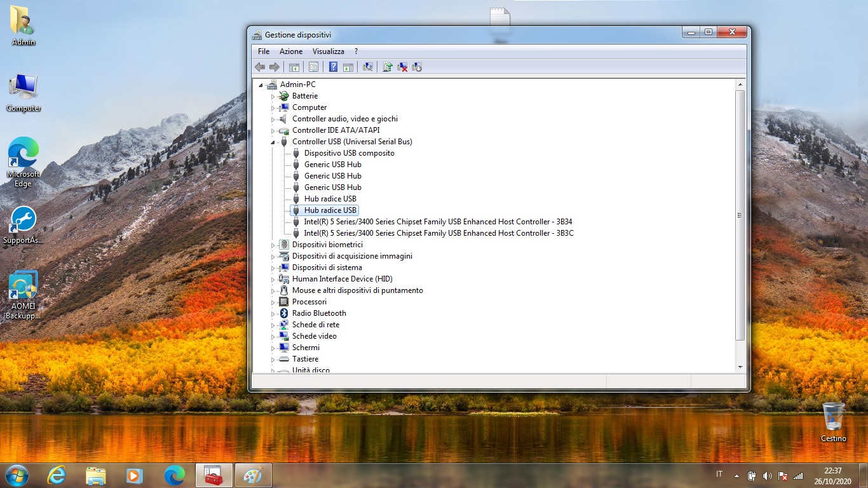This screenshot has width=868, height=488.
Task: Click Scan for hardware changes icon
Action: click(x=367, y=67)
